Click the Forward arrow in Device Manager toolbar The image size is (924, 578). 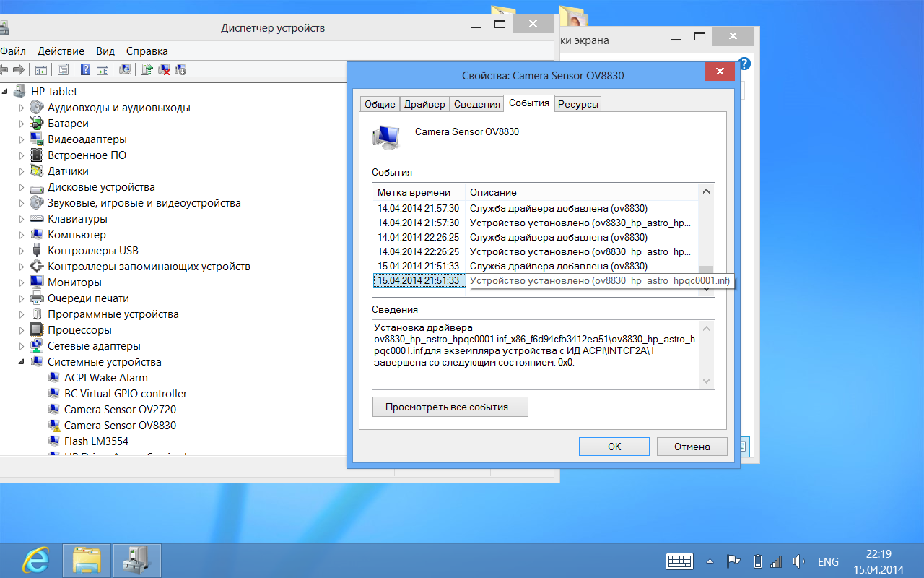[18, 70]
